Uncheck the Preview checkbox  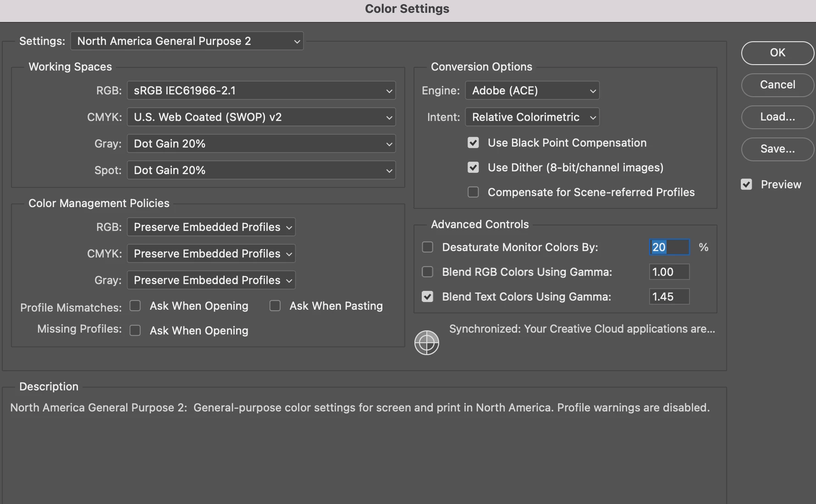(746, 185)
